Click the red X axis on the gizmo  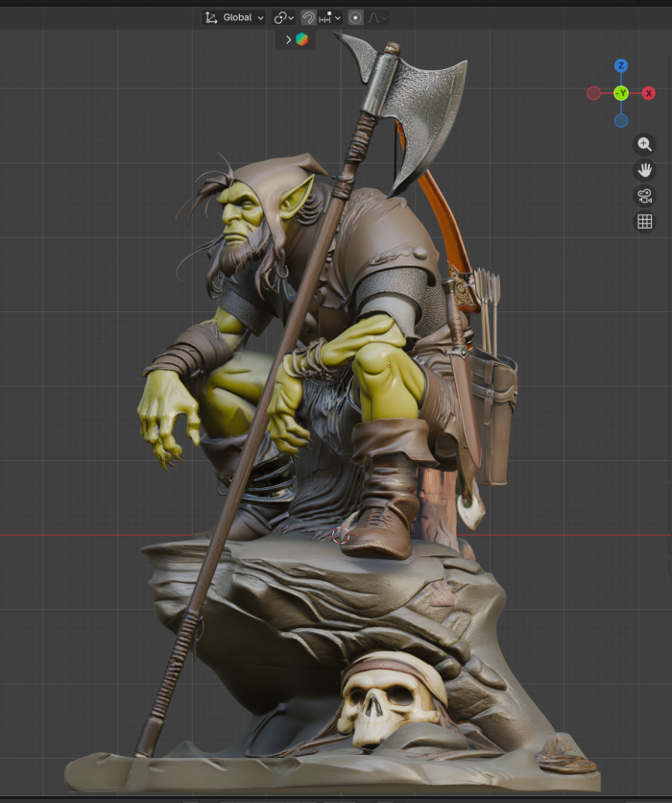click(648, 93)
